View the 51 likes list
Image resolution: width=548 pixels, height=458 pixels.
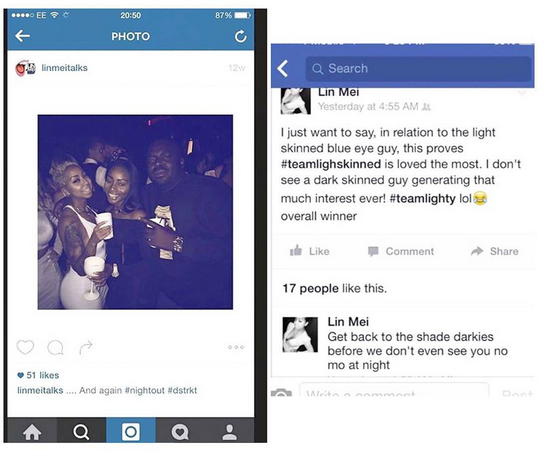tap(38, 375)
